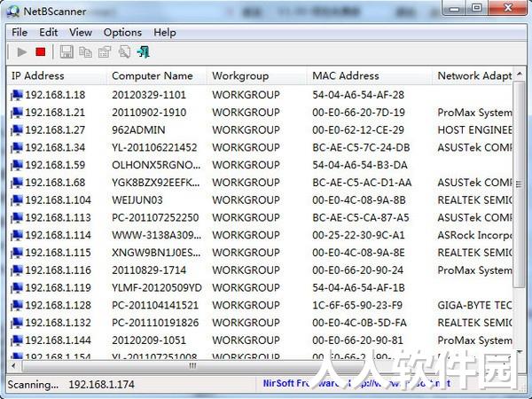Image resolution: width=532 pixels, height=399 pixels.
Task: Click vertical scrollbar up arrow
Action: tap(520, 74)
